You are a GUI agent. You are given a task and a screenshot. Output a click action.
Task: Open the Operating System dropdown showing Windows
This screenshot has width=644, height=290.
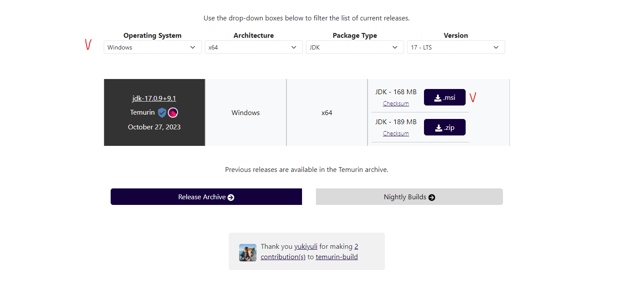tap(152, 47)
